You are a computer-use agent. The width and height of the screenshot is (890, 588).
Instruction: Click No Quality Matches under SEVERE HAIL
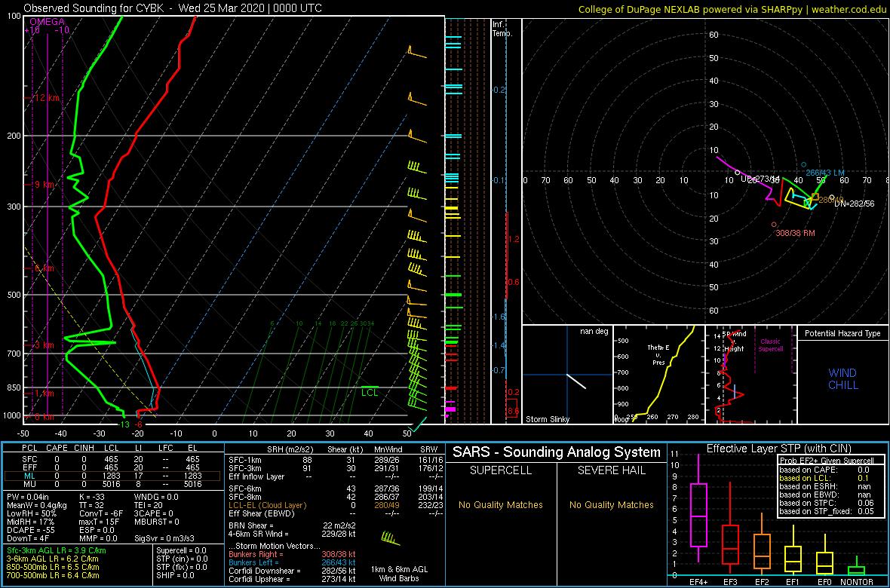tap(611, 504)
